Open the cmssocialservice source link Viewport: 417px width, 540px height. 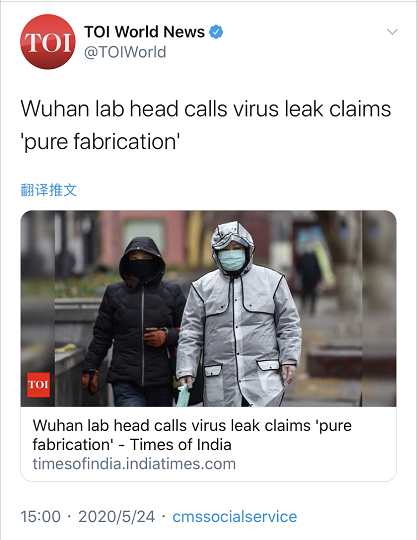click(234, 517)
